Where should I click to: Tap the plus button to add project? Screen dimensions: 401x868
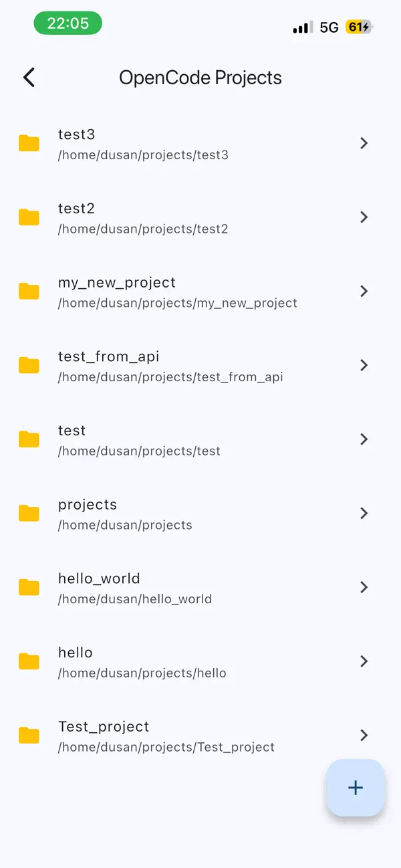[355, 787]
